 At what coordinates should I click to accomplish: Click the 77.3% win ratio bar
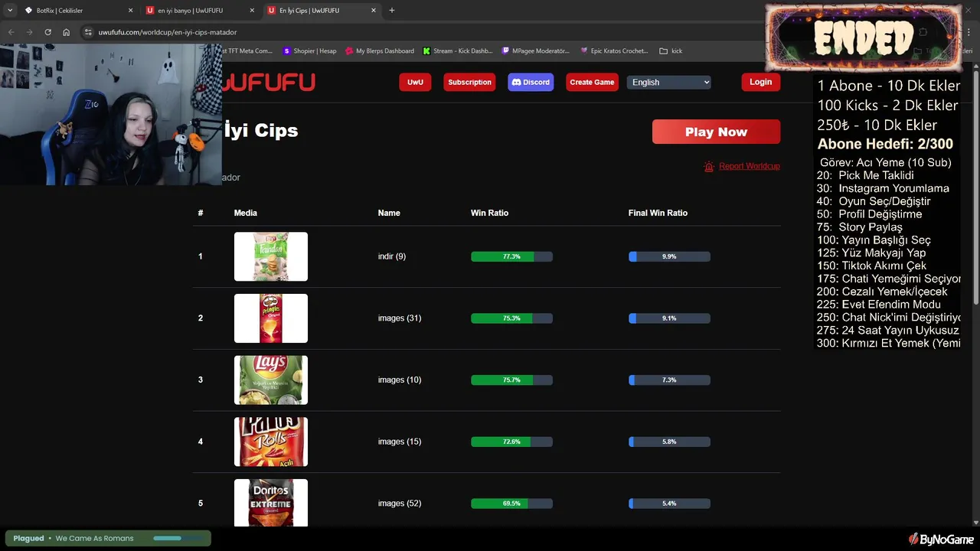pyautogui.click(x=511, y=256)
